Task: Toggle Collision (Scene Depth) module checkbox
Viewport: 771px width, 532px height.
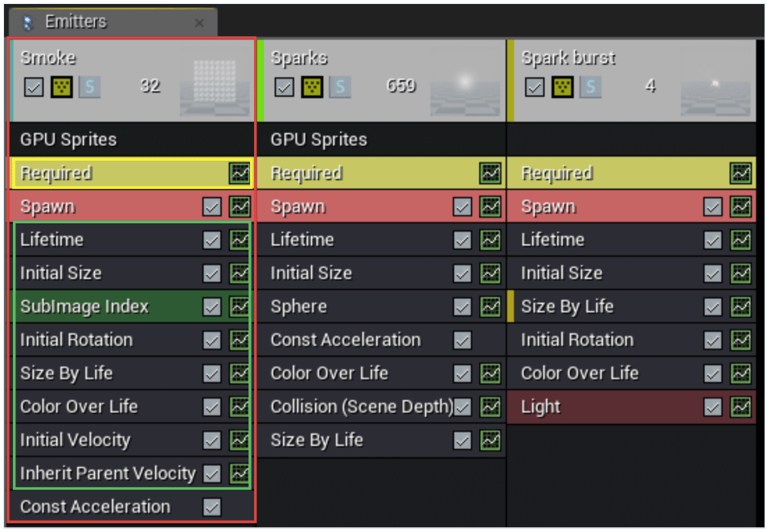Action: [x=462, y=407]
